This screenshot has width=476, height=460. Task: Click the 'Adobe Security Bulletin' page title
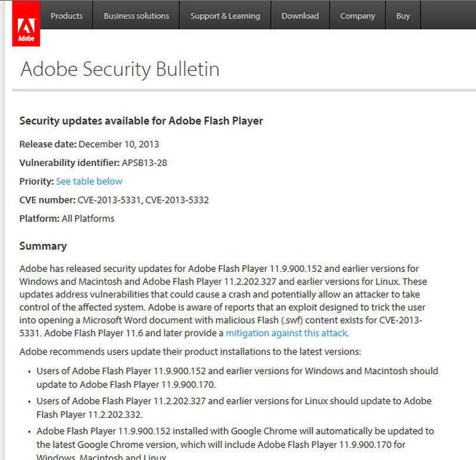120,69
